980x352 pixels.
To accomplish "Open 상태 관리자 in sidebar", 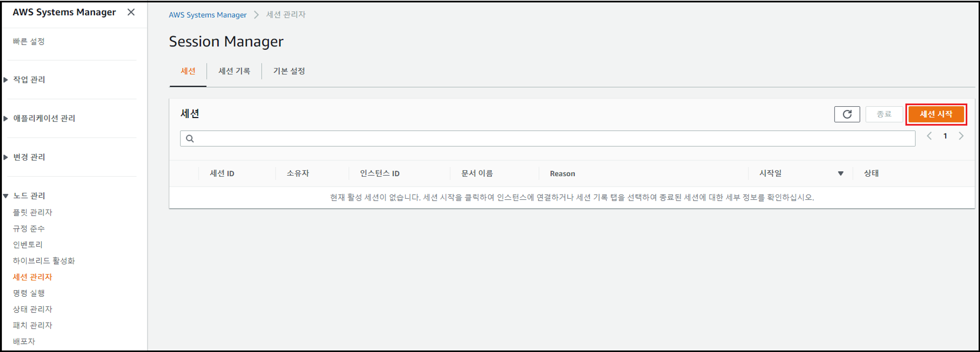I will tap(32, 309).
